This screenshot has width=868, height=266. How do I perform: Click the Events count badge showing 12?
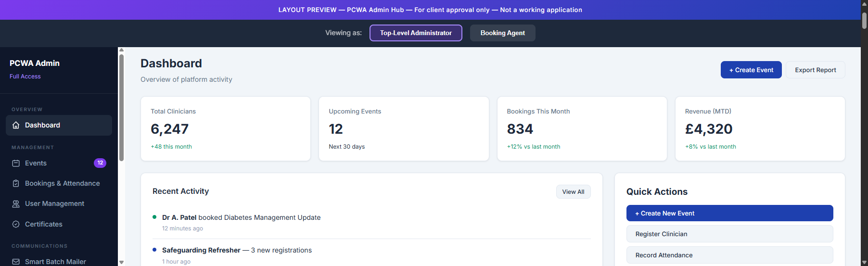(x=100, y=163)
